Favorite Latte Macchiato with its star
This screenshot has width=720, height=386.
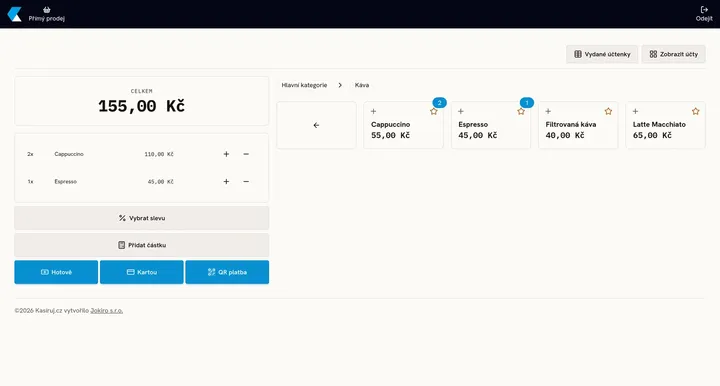point(696,112)
